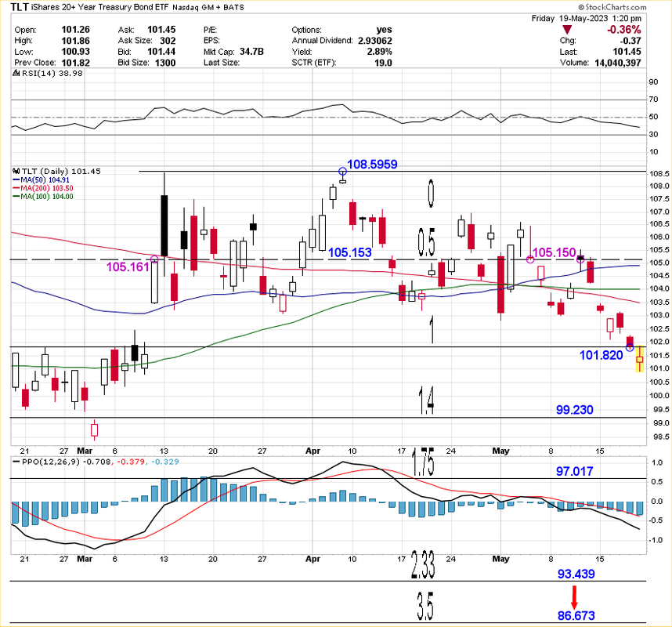Click the Ask Size value 302
Screen dimensions: 672x627
tap(168, 41)
